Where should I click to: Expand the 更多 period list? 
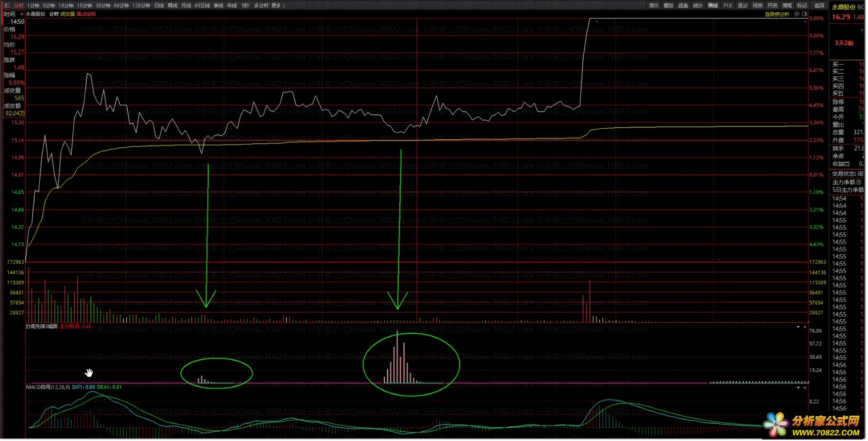coord(277,6)
